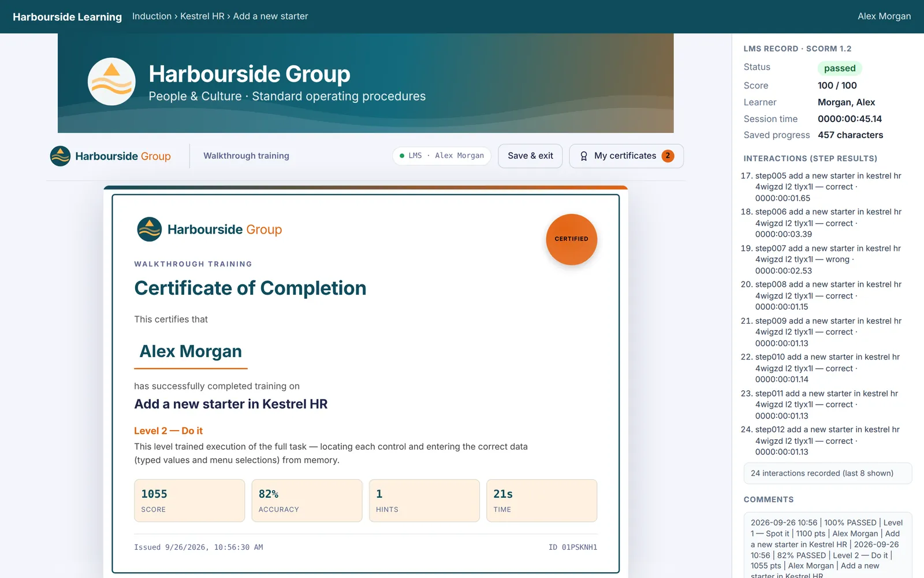This screenshot has height=578, width=924.
Task: Click WALKTHROUGH TRAINING certificate eyebrow
Action: (193, 264)
